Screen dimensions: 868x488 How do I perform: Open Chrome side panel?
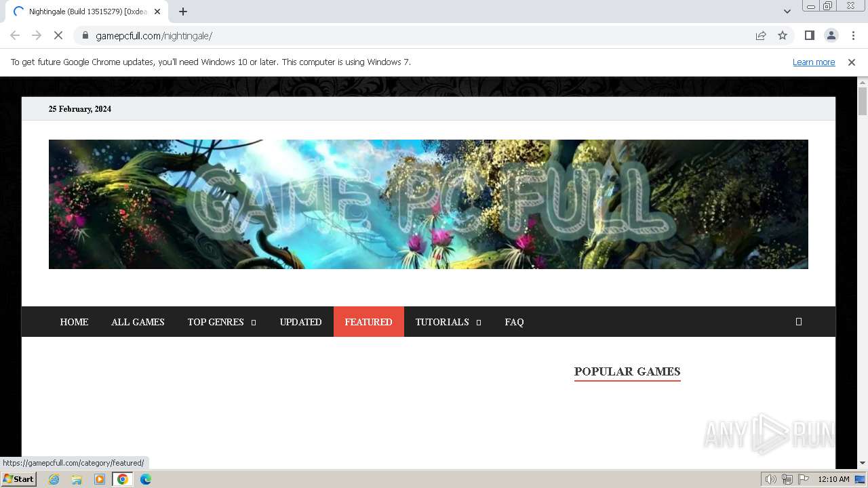(809, 35)
